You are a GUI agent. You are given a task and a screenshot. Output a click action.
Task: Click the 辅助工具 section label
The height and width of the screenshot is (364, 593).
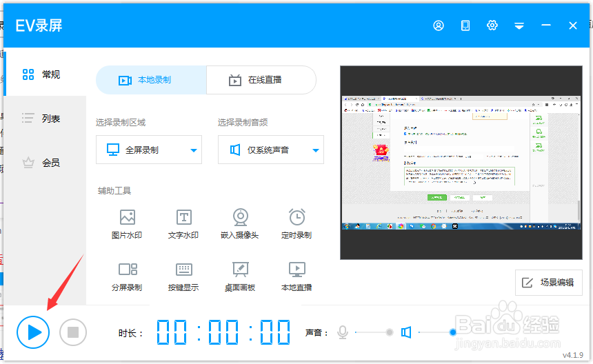click(114, 190)
